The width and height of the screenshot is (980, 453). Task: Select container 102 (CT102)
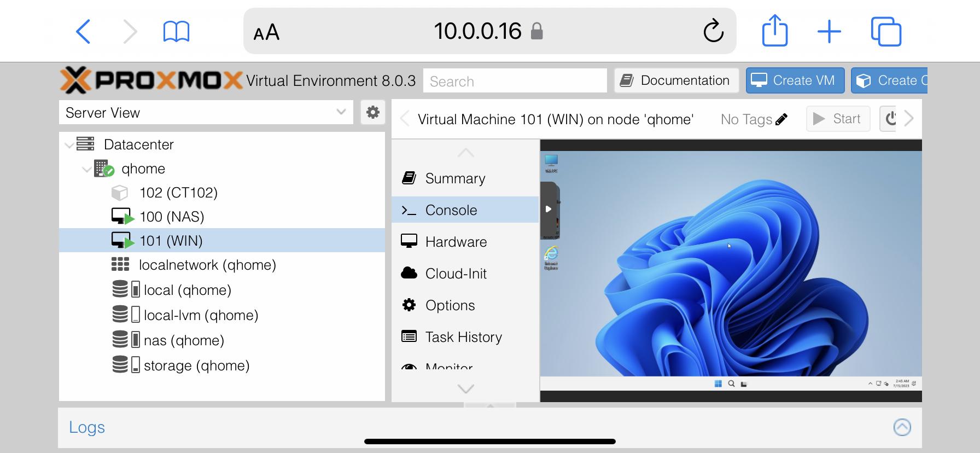178,193
